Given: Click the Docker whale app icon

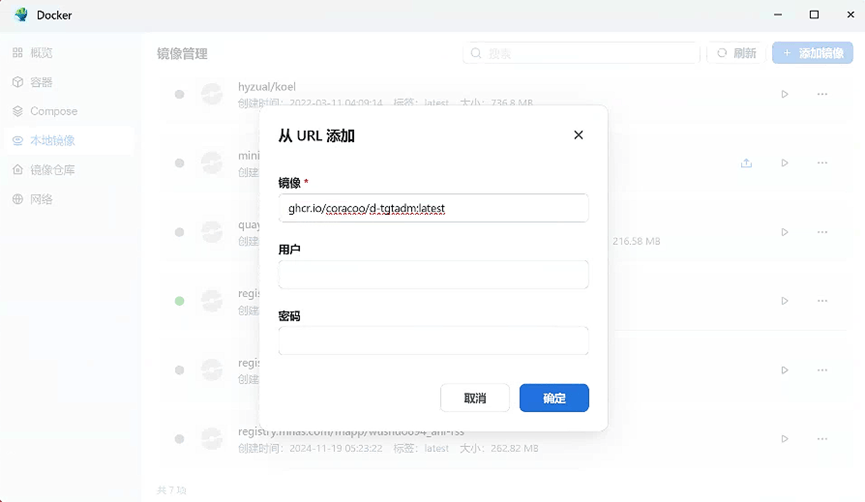Looking at the screenshot, I should 21,15.
